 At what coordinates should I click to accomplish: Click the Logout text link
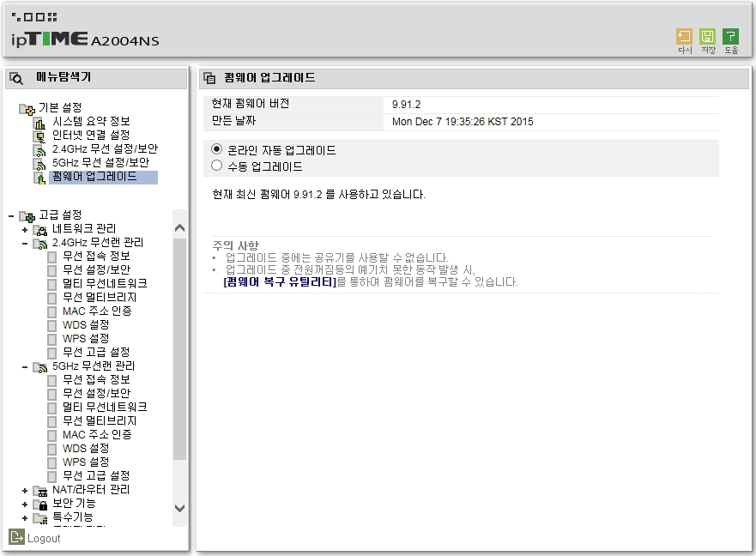tap(44, 539)
